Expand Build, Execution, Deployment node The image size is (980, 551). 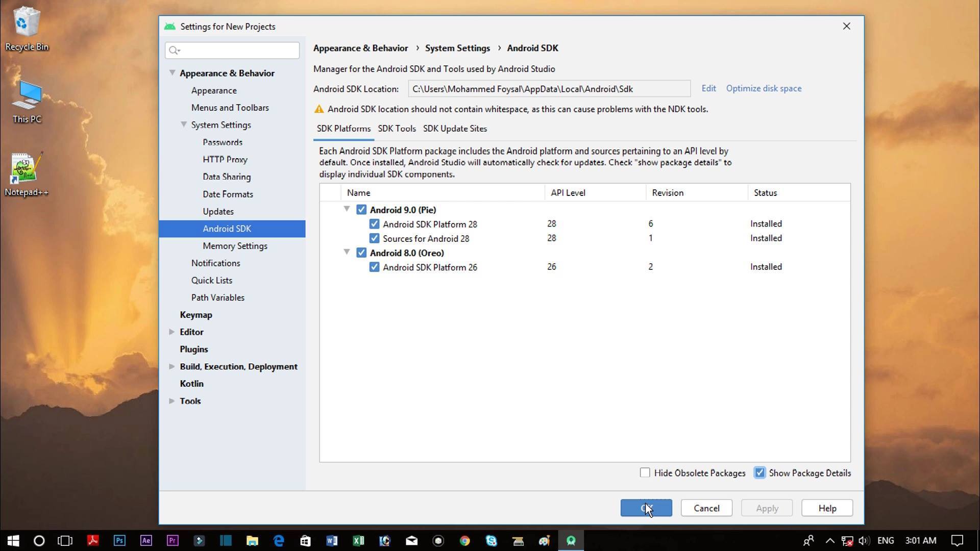click(172, 366)
